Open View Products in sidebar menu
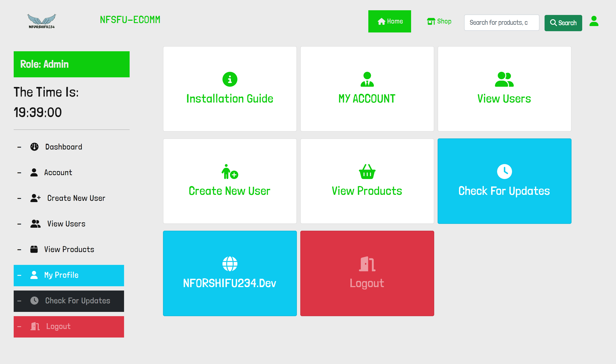The image size is (616, 364). (69, 250)
